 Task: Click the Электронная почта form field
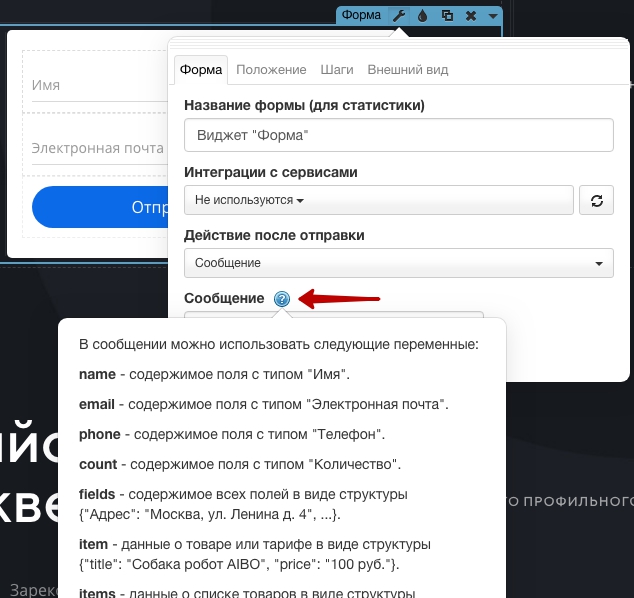click(x=99, y=148)
